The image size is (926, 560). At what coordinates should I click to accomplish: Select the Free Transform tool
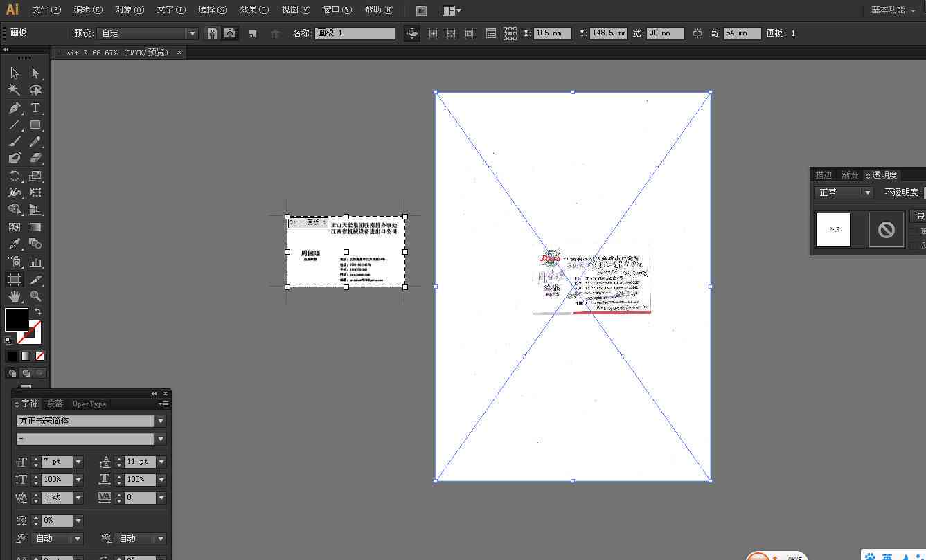click(x=35, y=192)
